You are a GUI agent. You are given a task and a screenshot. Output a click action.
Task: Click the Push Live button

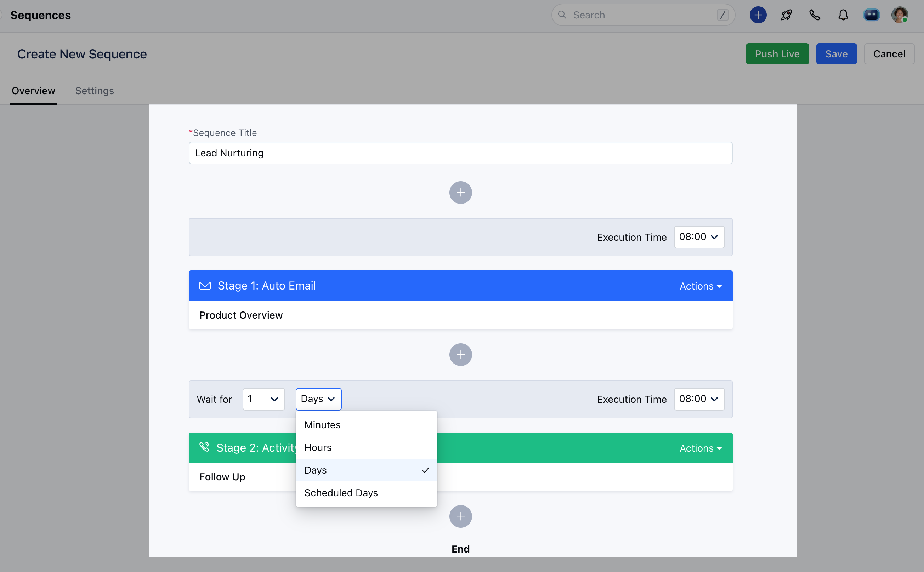coord(777,54)
